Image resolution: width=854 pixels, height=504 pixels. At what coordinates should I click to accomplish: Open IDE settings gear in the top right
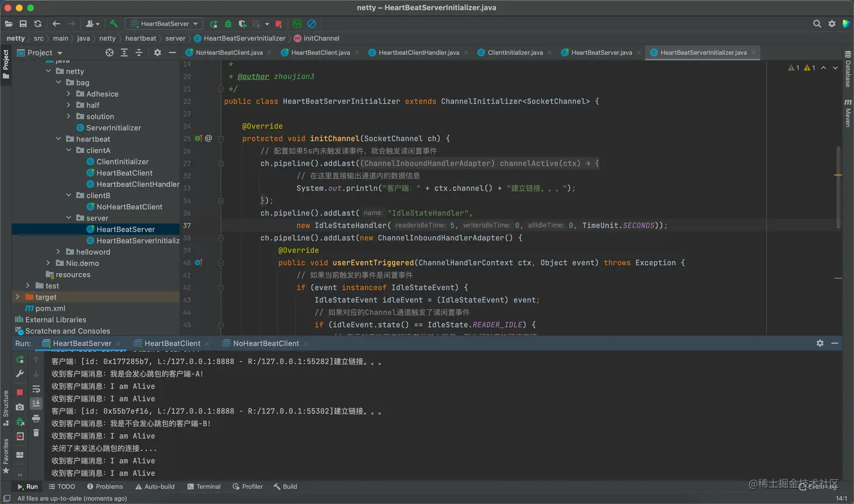[832, 24]
